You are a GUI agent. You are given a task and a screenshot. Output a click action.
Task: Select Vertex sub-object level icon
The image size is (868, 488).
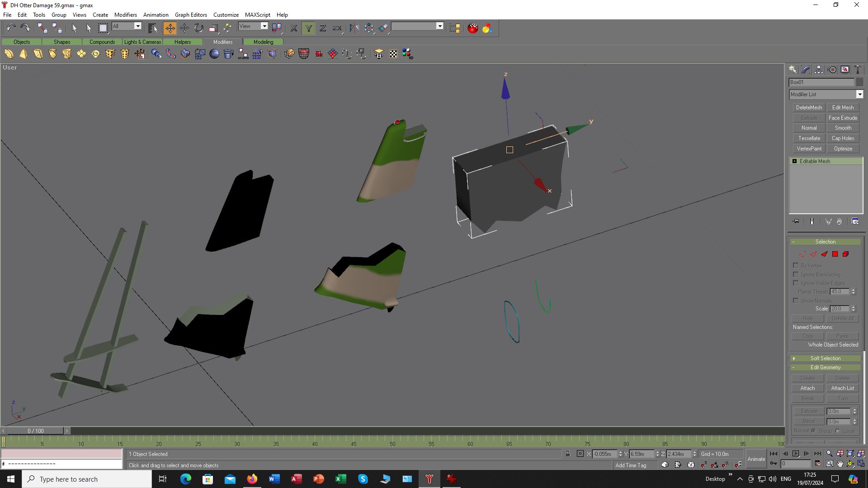pyautogui.click(x=802, y=254)
